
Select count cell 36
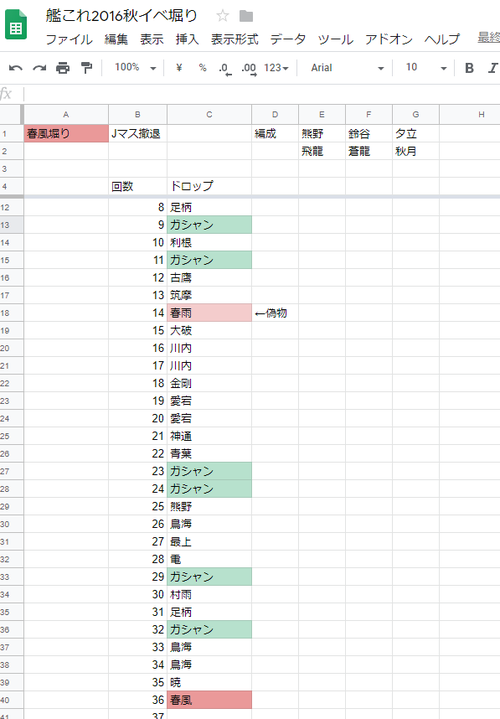tap(138, 700)
